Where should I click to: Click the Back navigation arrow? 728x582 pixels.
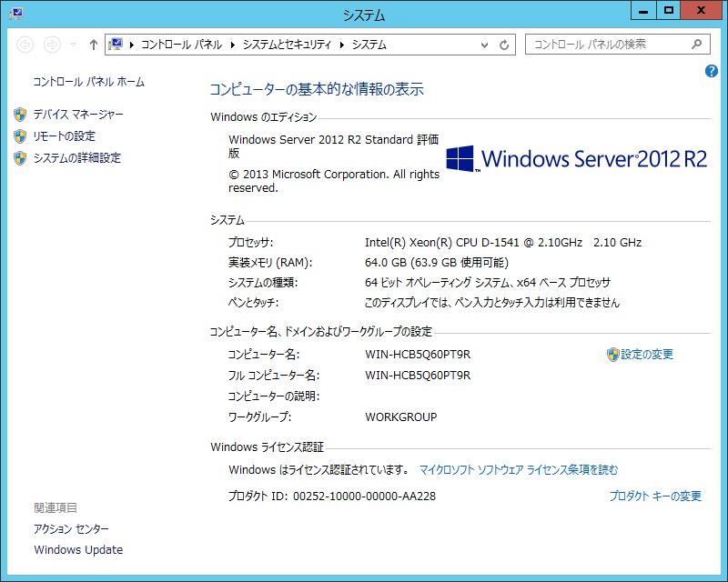pos(25,45)
